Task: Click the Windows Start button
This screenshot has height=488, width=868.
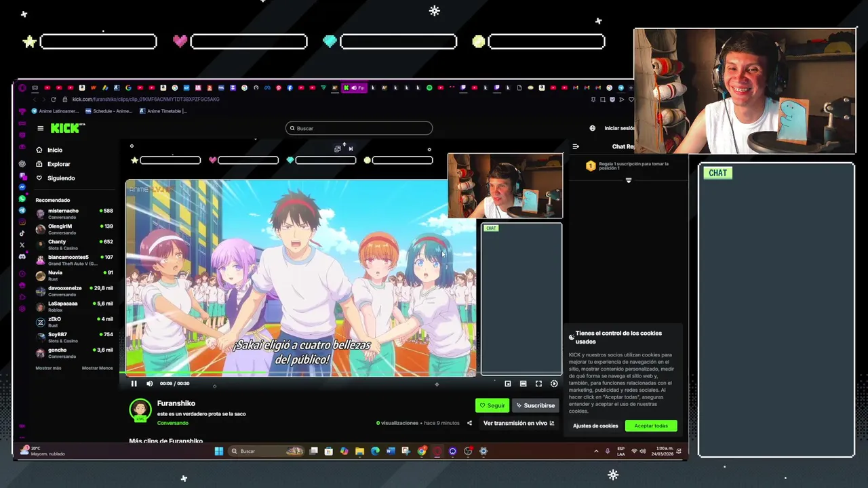Action: tap(219, 451)
